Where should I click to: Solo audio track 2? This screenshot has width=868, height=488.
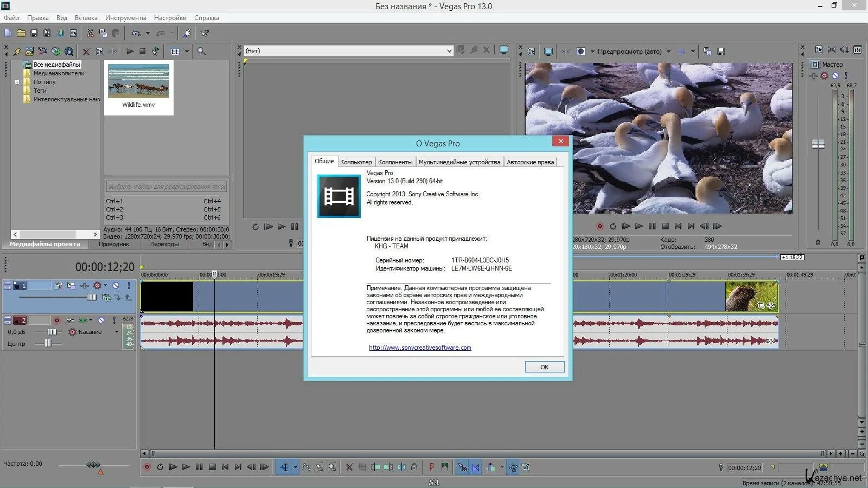pos(114,320)
